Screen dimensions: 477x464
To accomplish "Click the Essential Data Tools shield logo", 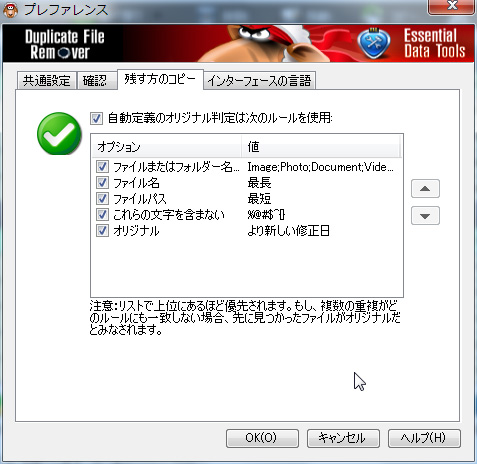I will point(374,43).
